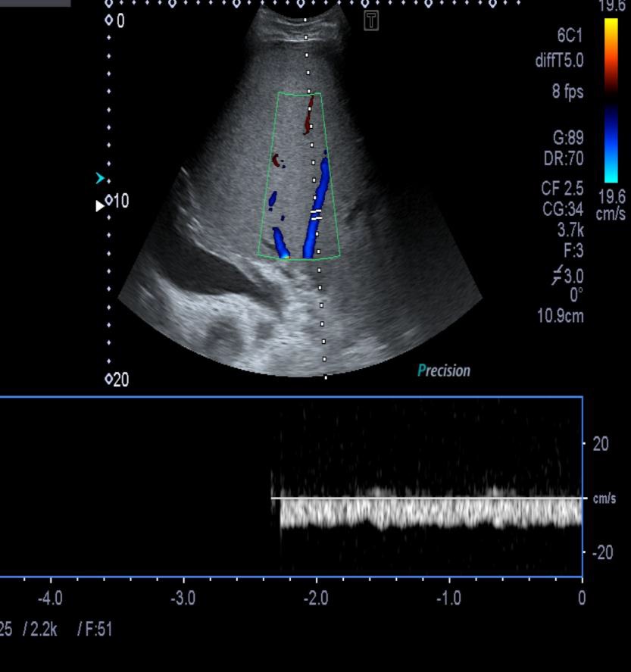Image resolution: width=631 pixels, height=672 pixels.
Task: Click the wall filter symbol beside 3.0
Action: 558,275
